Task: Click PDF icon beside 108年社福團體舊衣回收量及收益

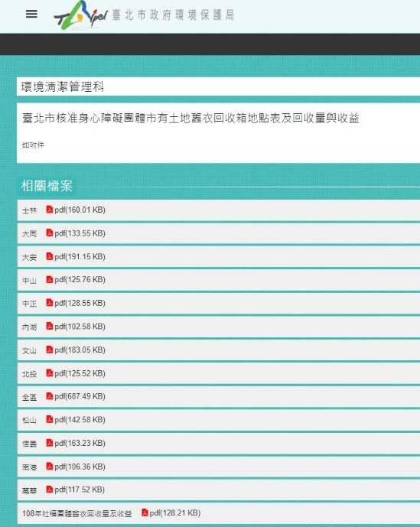Action: [x=145, y=512]
